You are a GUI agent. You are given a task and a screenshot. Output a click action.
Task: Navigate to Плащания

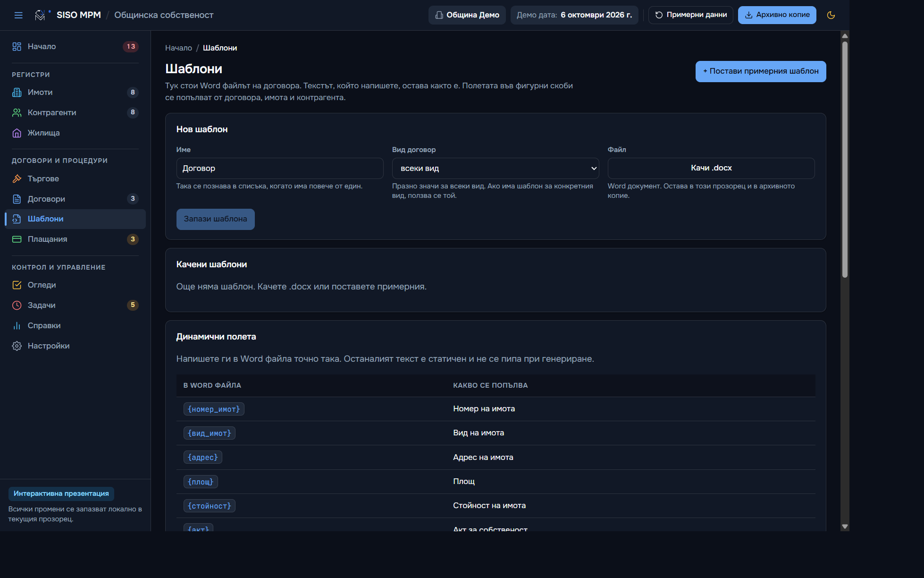point(75,239)
